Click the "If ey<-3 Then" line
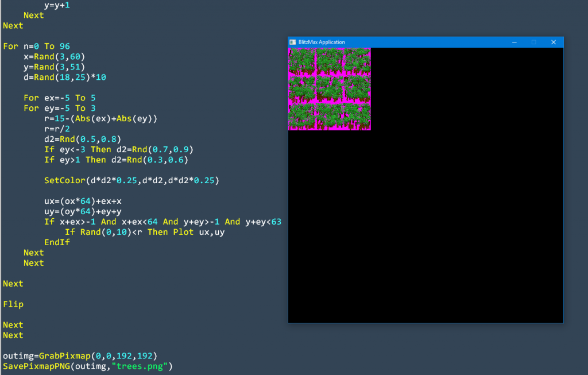Image resolution: width=588 pixels, height=375 pixels. click(119, 150)
